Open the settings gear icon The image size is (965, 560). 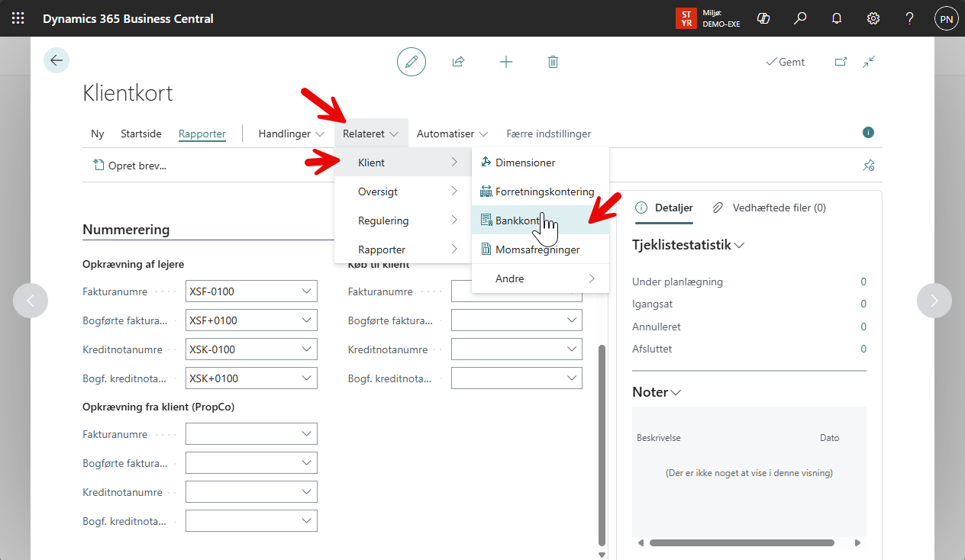[873, 18]
